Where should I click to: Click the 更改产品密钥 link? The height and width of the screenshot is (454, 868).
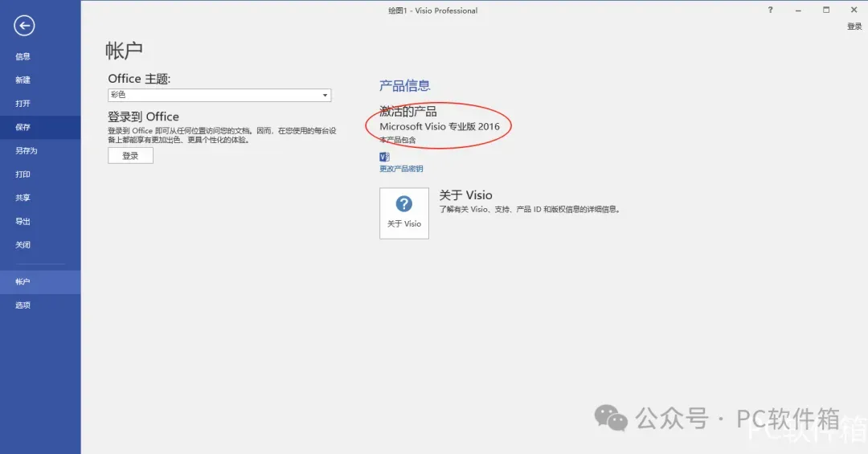(401, 169)
